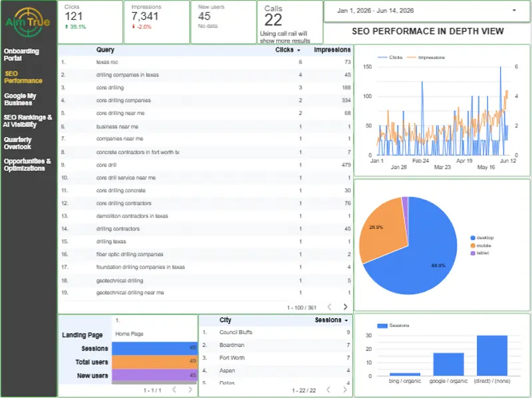Select SEO Performance in sidebar

[23, 77]
